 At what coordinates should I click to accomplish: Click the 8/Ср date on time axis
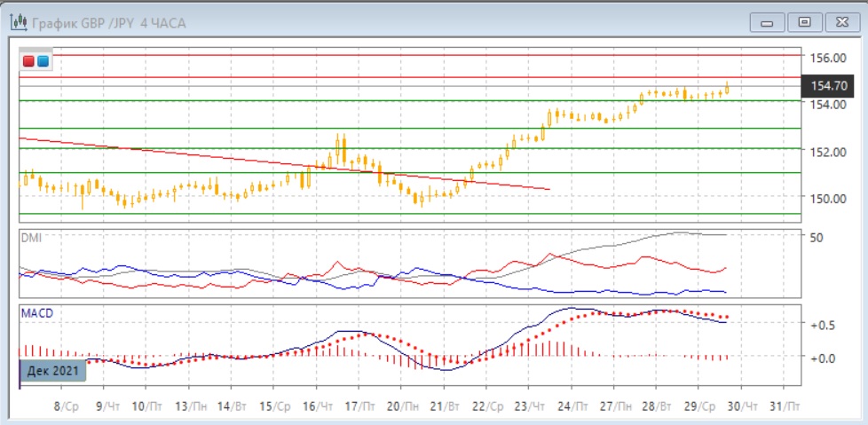(x=66, y=405)
